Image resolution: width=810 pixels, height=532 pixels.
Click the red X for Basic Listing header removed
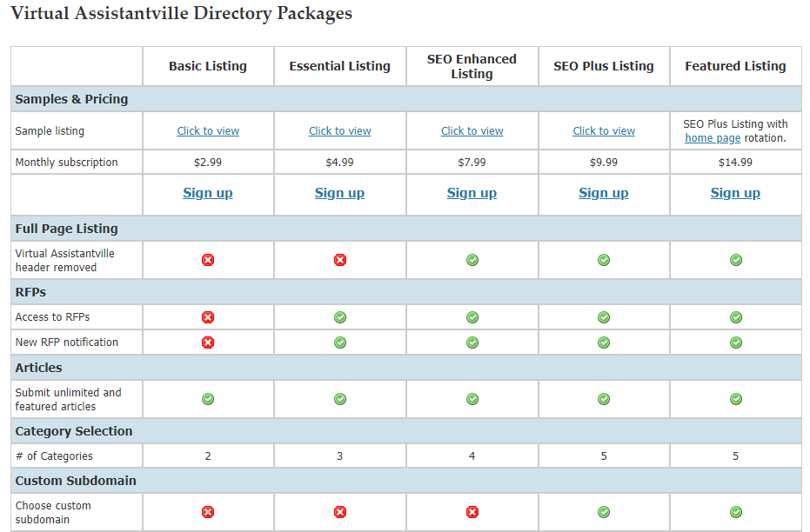(208, 260)
